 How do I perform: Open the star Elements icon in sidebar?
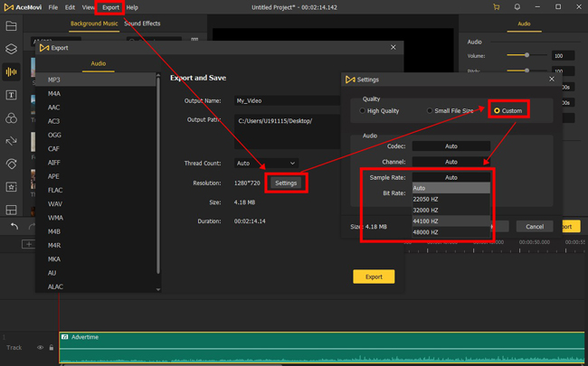pos(11,187)
